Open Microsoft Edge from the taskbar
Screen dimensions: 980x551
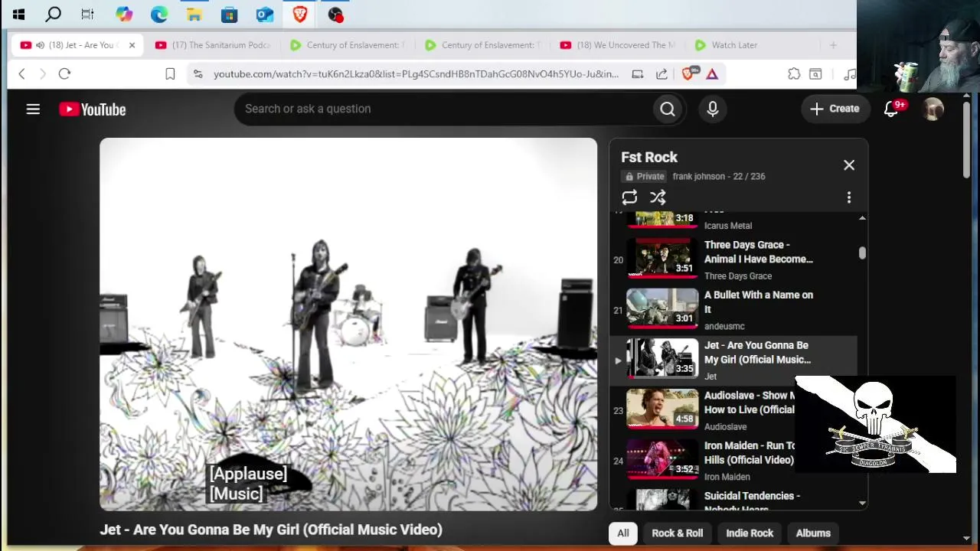click(x=158, y=14)
